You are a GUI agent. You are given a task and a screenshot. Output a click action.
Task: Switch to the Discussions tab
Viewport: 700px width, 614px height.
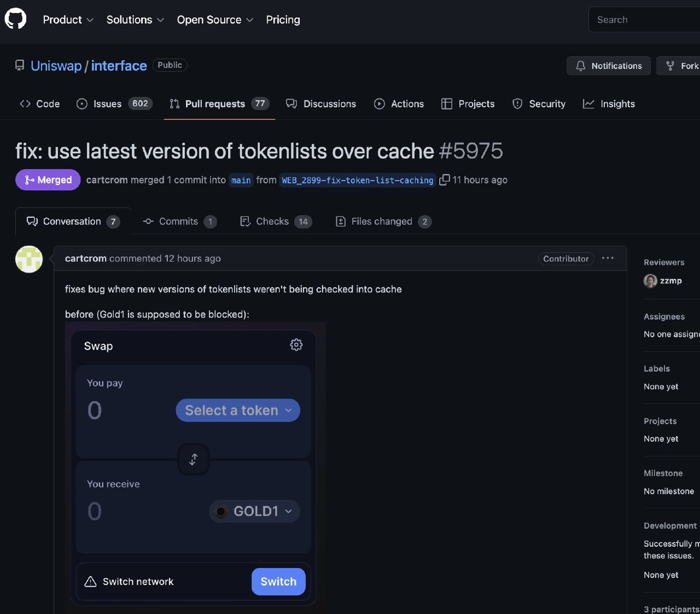321,104
